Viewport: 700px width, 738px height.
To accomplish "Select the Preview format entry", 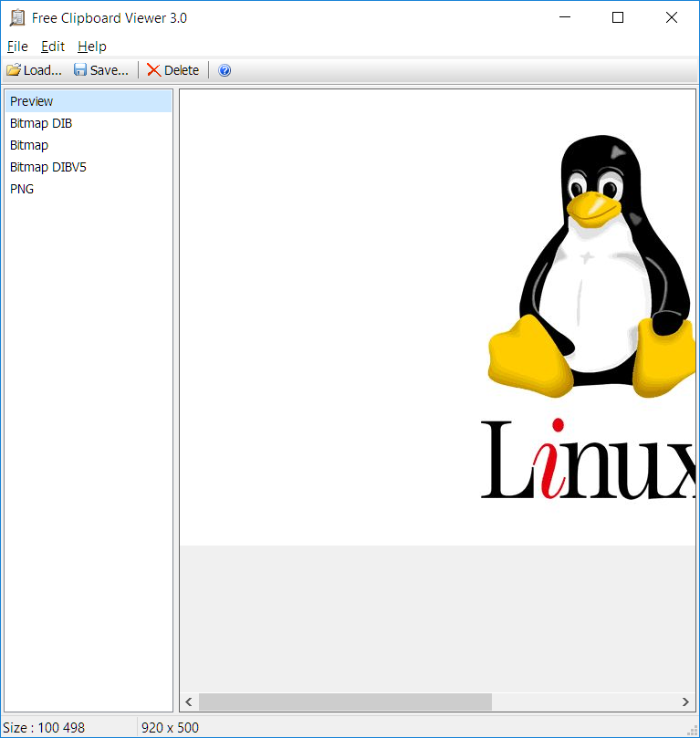I will pyautogui.click(x=89, y=101).
